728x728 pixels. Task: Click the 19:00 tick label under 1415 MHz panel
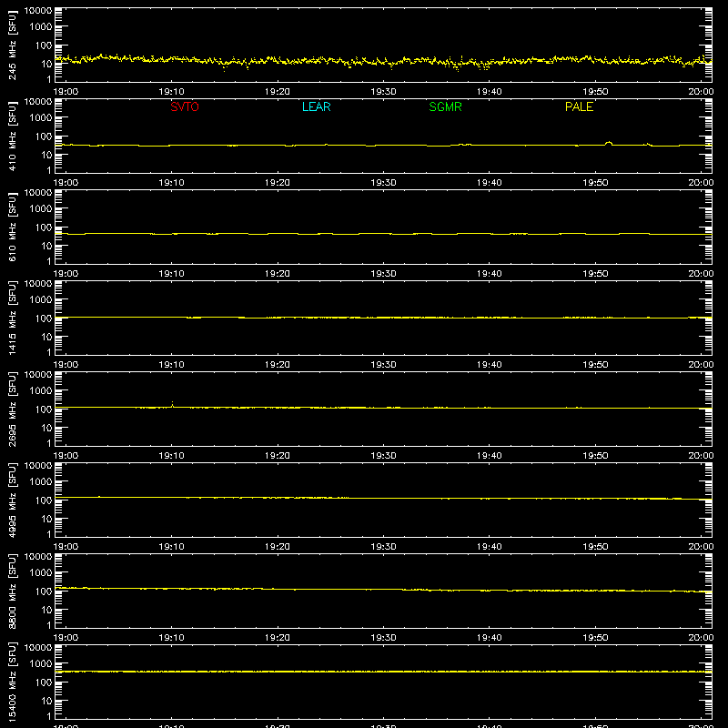(66, 365)
